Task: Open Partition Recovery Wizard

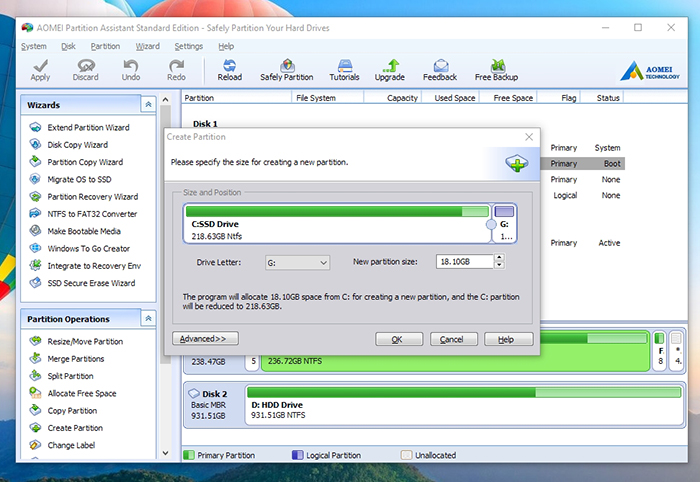Action: 92,197
